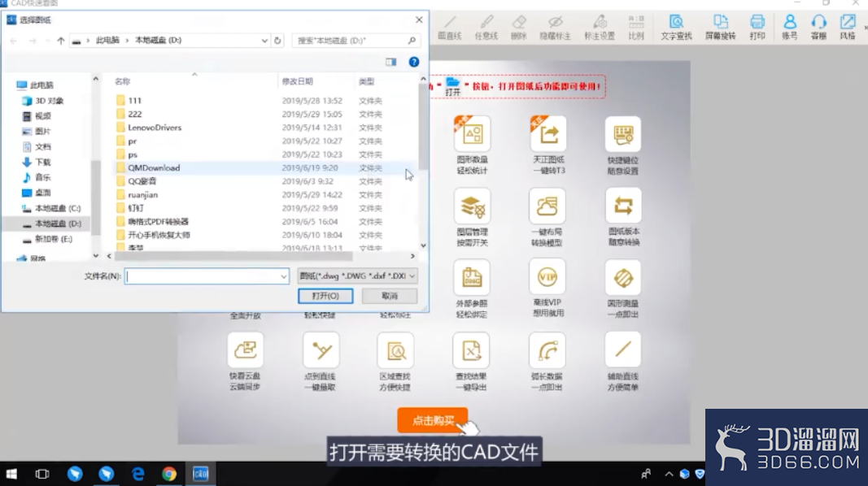Screen dimensions: 868x486
Task: Click the 客服 customer service headset icon
Action: pyautogui.click(x=818, y=28)
